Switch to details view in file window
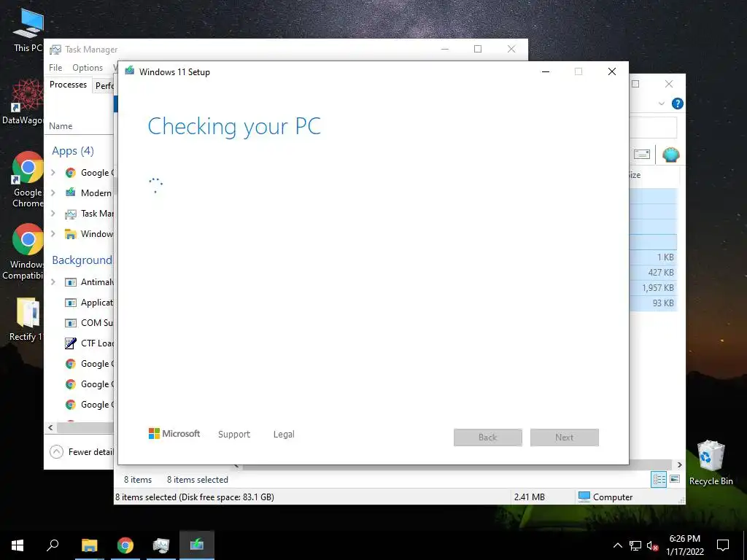747x560 pixels. point(659,479)
